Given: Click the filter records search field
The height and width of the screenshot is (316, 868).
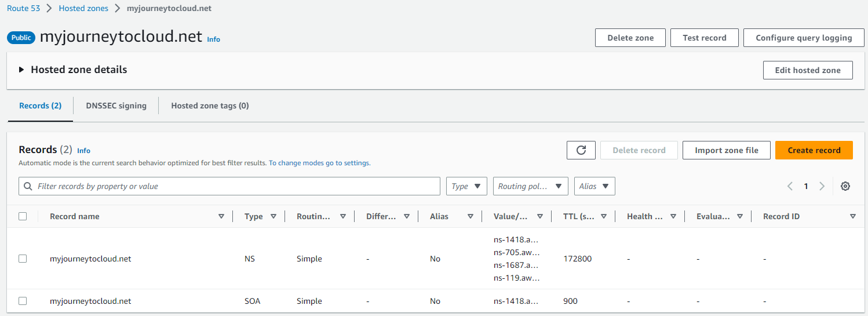Looking at the screenshot, I should coord(232,186).
